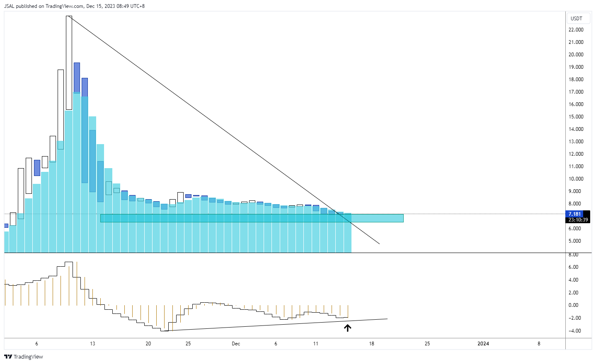The width and height of the screenshot is (596, 364).
Task: Click the 8 date axis label
Action: 539,344
